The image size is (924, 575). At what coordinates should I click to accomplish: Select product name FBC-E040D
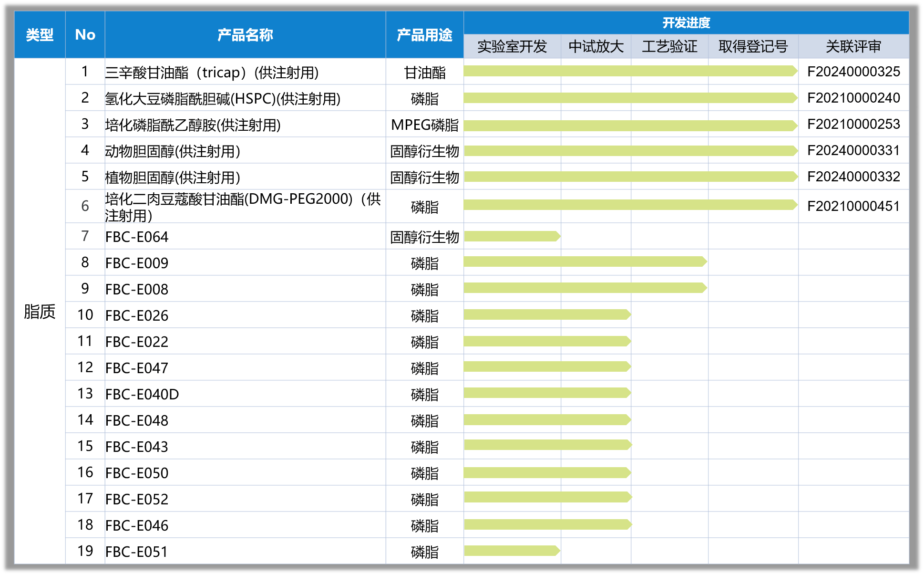click(x=142, y=394)
